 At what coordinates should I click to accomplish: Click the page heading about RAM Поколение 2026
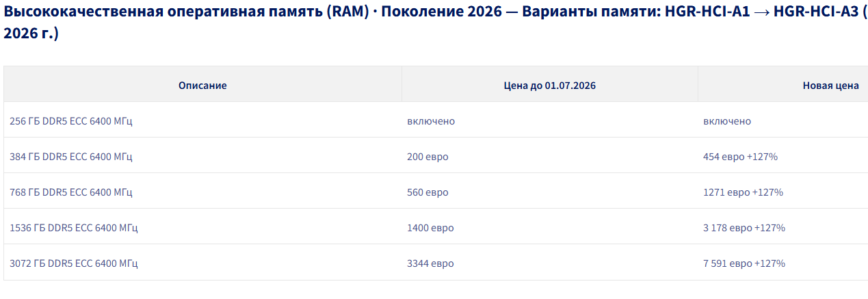435,24
